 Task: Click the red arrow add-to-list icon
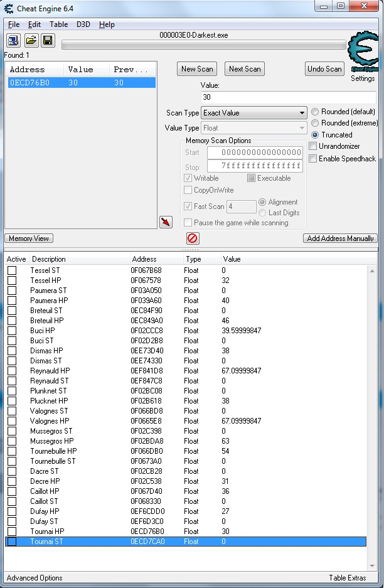[166, 222]
